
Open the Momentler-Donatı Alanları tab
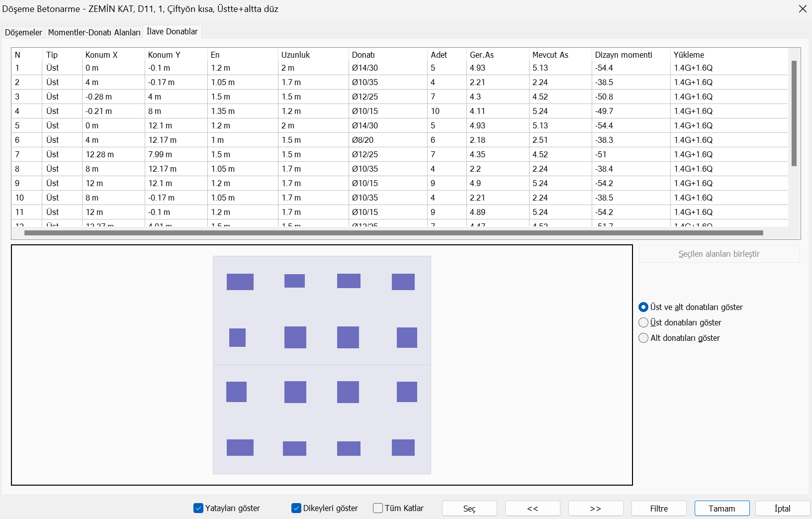pyautogui.click(x=94, y=32)
